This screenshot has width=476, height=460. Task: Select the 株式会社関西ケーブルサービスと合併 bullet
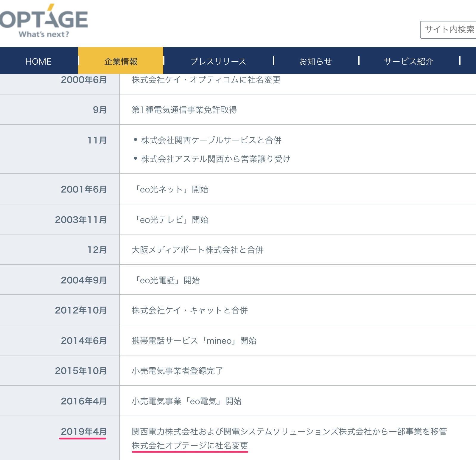pyautogui.click(x=211, y=140)
